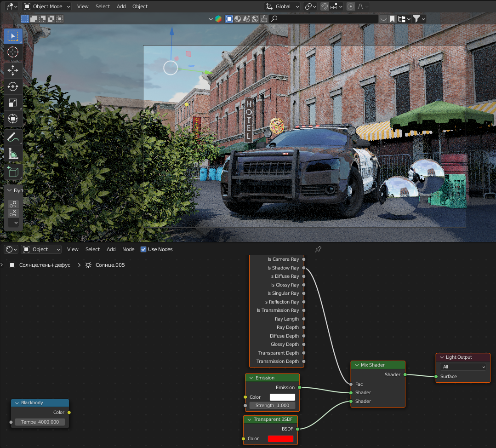
Task: Open the 3D viewport Object menu
Action: pos(140,6)
